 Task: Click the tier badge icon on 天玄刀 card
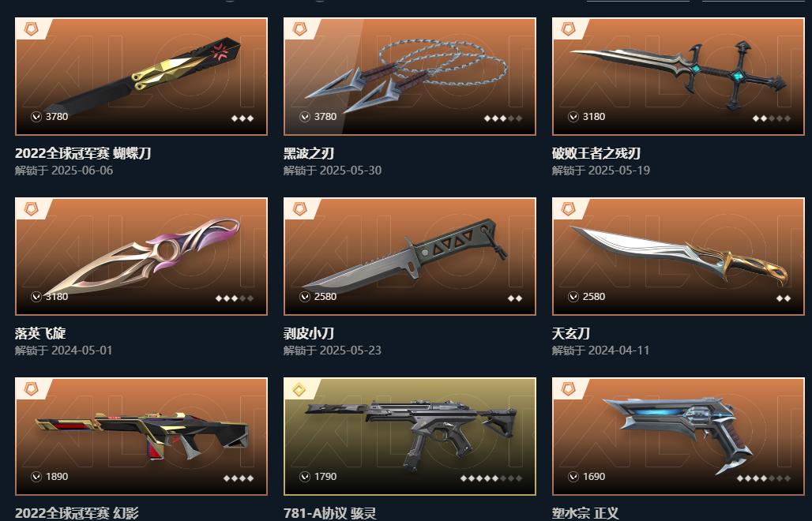pos(569,209)
